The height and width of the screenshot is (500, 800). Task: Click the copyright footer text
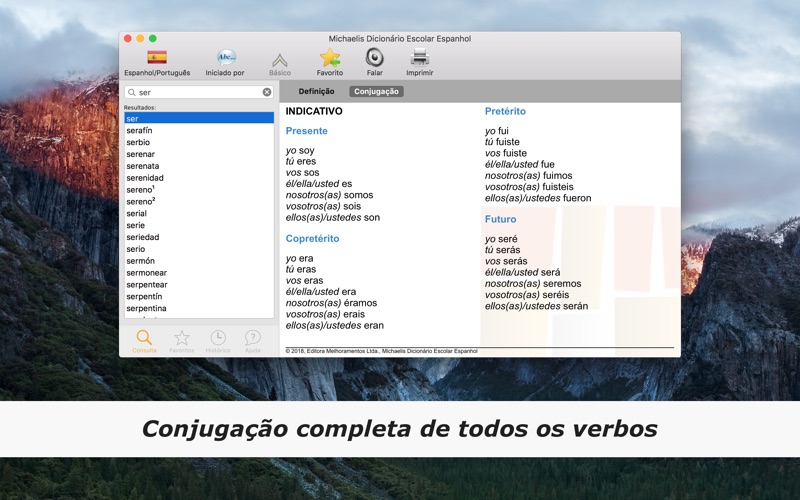click(381, 351)
